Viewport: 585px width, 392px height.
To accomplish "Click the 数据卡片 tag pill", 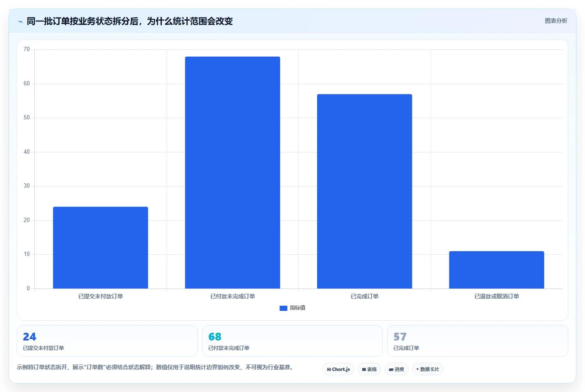I will pos(427,369).
